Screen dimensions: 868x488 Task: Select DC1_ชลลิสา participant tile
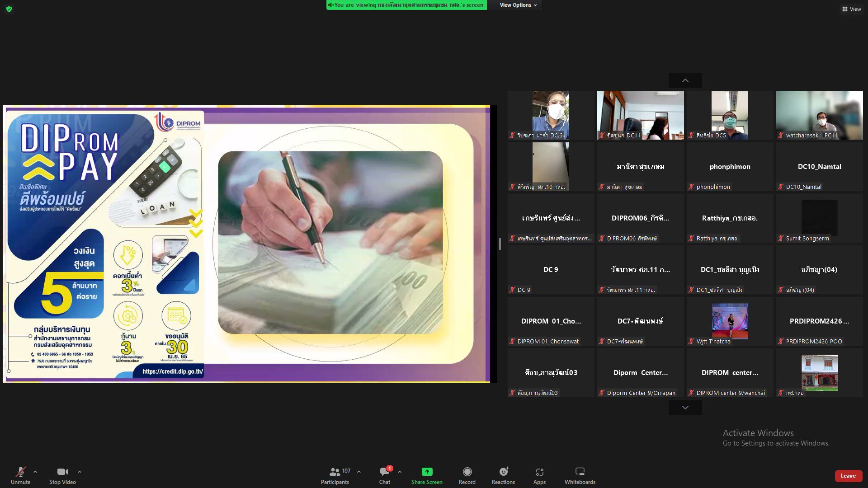tap(730, 270)
